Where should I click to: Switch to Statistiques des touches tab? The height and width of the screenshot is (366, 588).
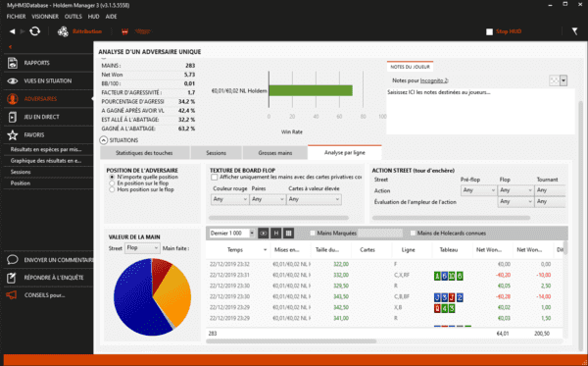(x=144, y=153)
